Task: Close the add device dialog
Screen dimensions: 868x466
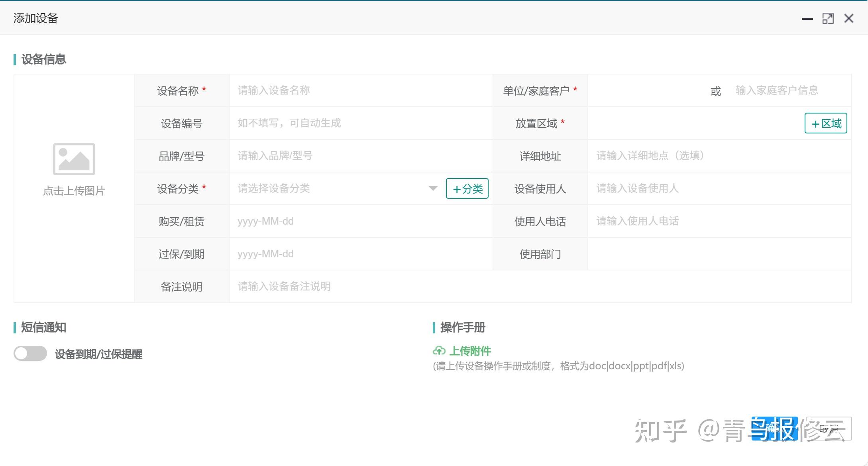Action: [848, 19]
